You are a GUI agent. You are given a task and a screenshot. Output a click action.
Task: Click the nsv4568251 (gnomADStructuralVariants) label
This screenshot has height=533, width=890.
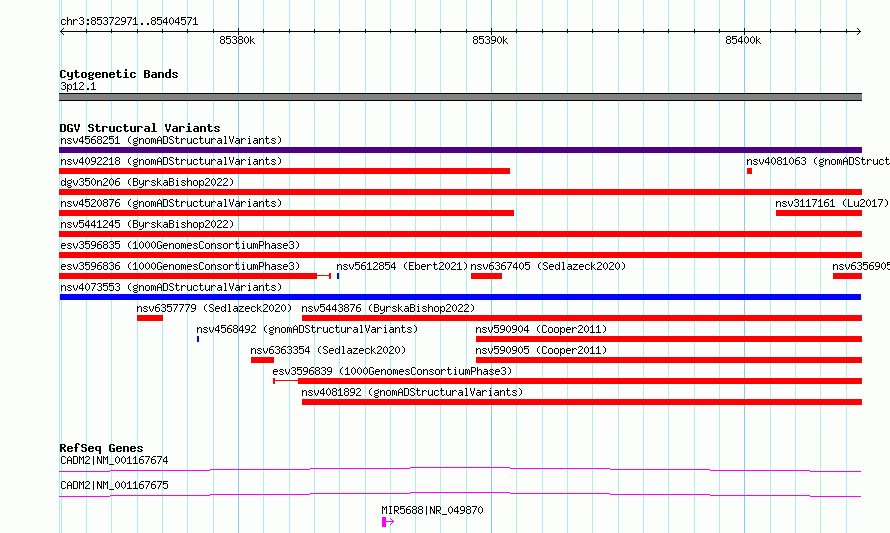(x=171, y=140)
